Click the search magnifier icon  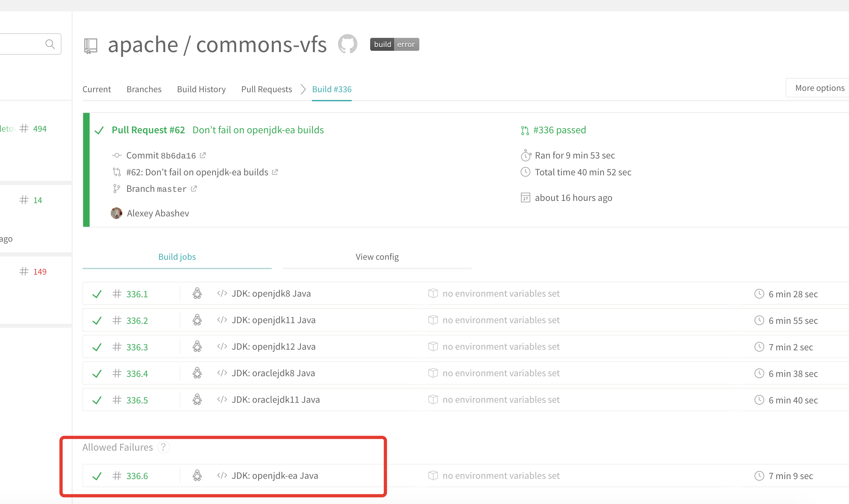[x=50, y=44]
